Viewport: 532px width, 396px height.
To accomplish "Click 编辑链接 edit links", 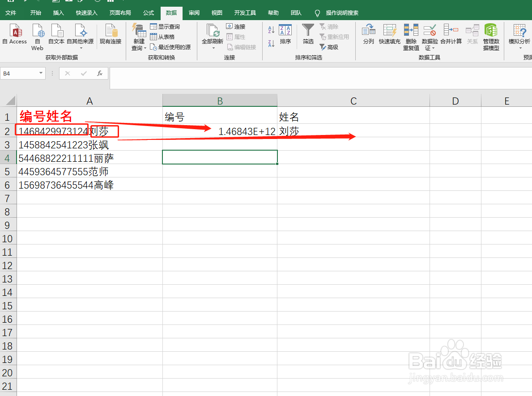I will pos(241,47).
